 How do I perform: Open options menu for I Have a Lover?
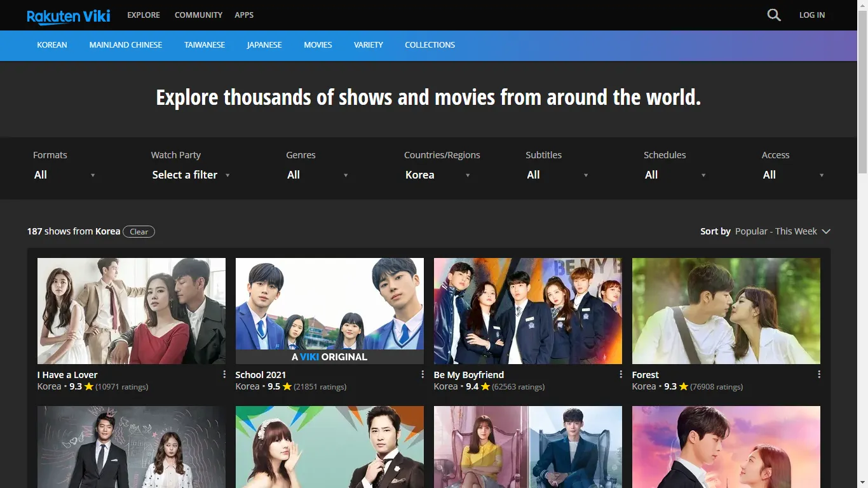[x=224, y=375]
